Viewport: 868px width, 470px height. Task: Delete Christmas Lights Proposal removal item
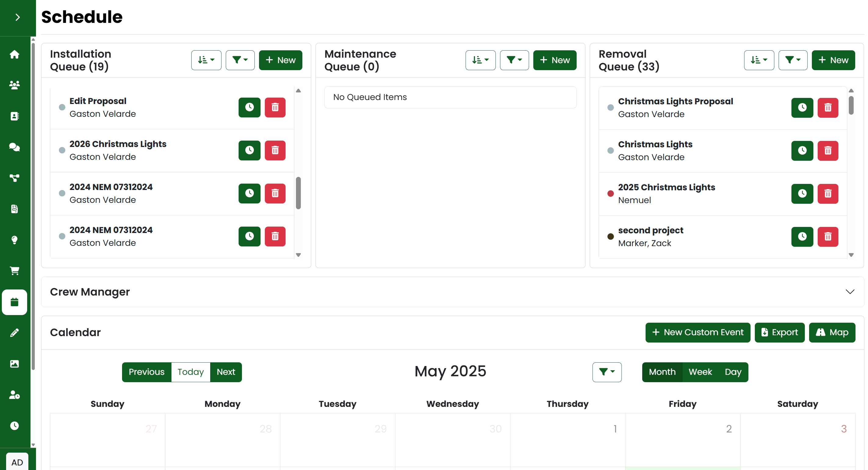click(828, 107)
